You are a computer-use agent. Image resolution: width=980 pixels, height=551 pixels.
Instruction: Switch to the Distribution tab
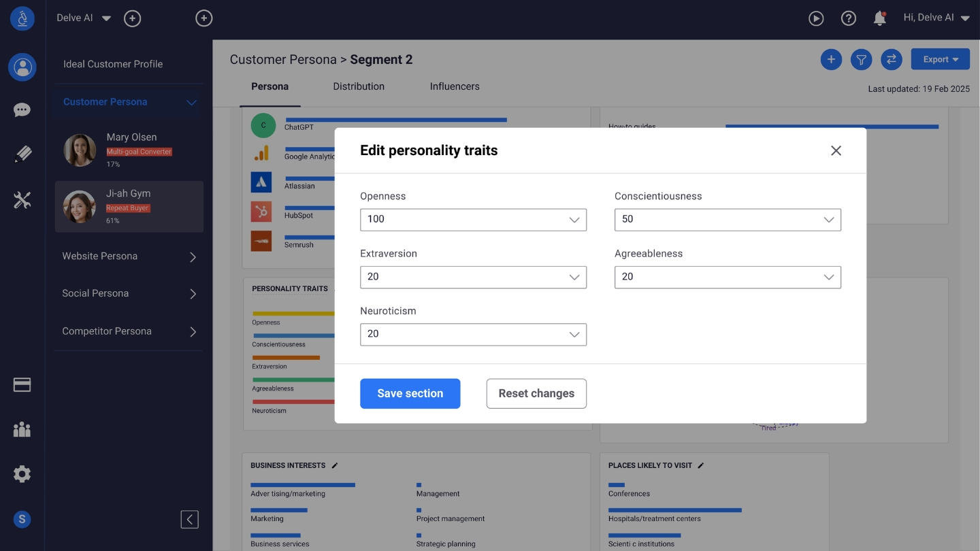pos(358,86)
